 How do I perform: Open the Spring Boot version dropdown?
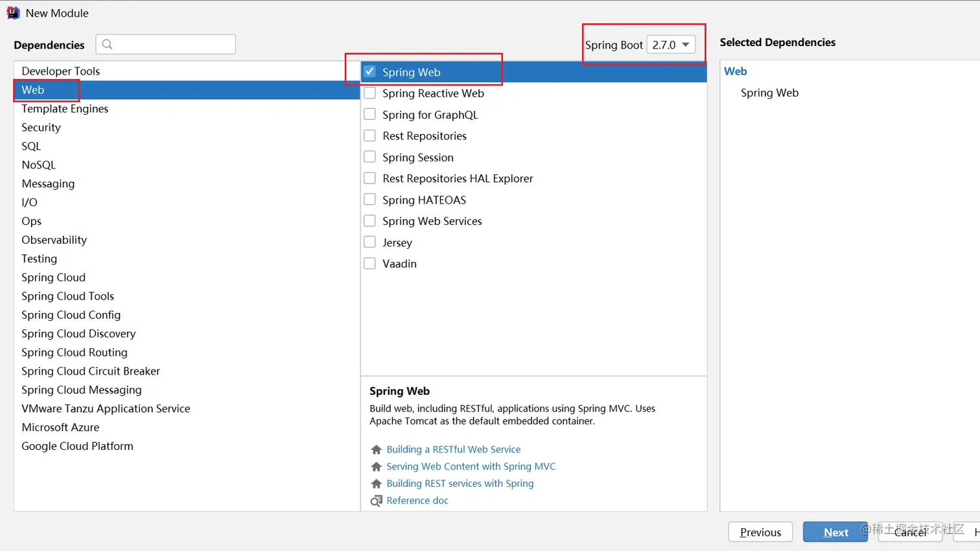[x=671, y=45]
